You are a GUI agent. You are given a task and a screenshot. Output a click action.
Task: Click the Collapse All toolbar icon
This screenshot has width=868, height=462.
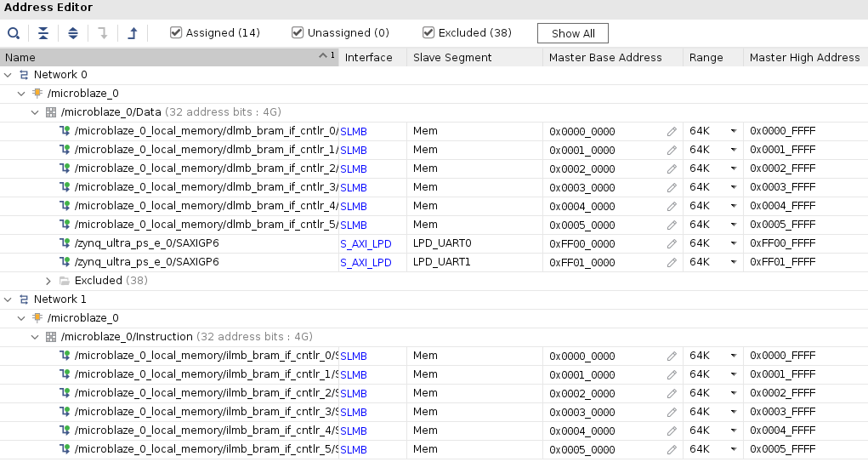43,33
